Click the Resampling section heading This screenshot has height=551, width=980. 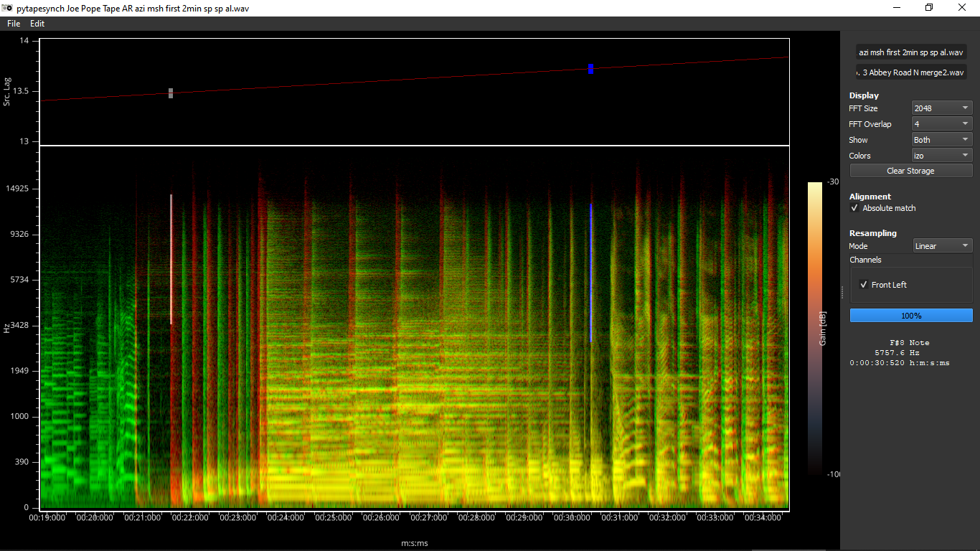pos(873,233)
